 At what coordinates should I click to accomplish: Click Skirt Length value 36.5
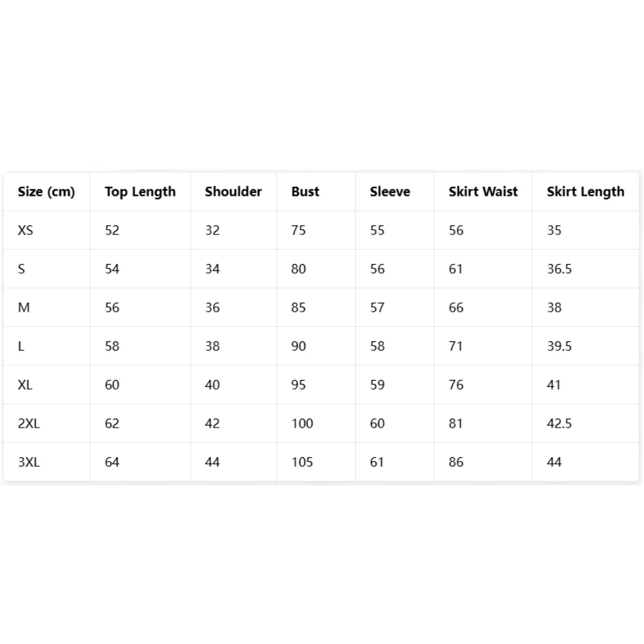[x=559, y=269]
